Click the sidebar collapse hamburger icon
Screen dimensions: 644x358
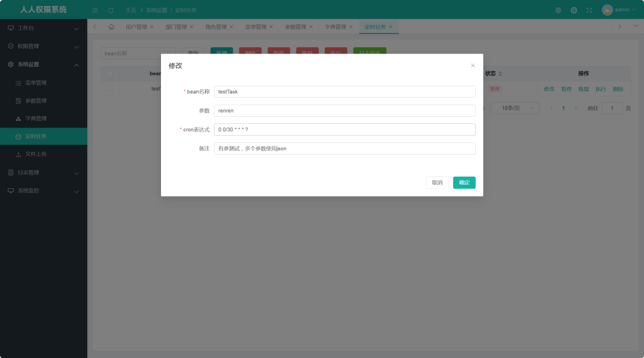[x=95, y=10]
